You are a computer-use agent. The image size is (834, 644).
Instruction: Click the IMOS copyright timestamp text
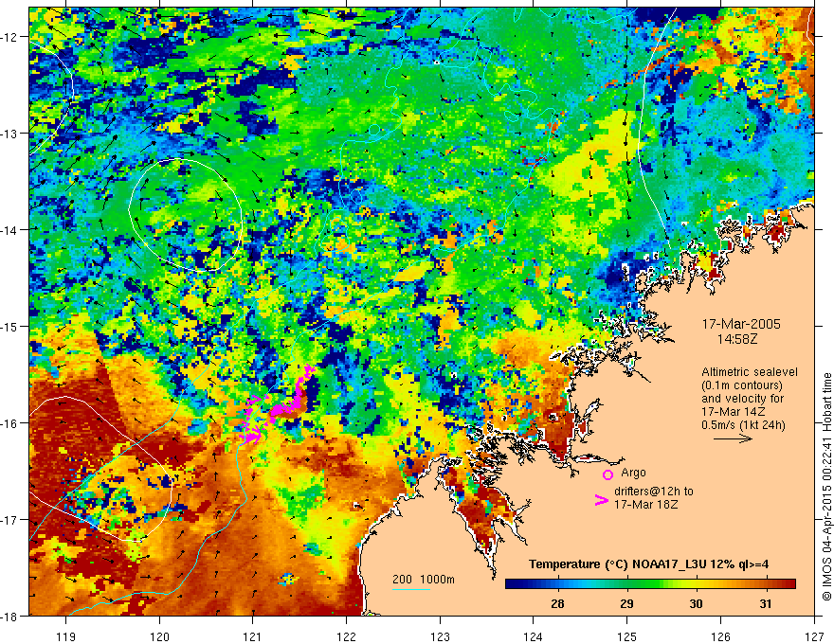[x=826, y=486]
